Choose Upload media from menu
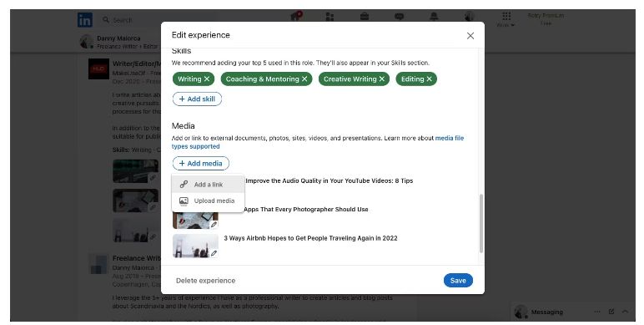This screenshot has width=644, height=325. click(209, 201)
